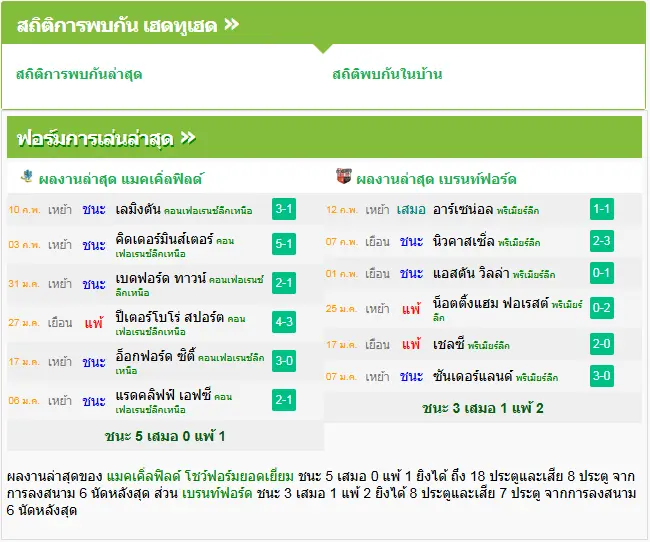This screenshot has width=650, height=542.
Task: Click the 3-1 score badge for เลมิงตัน
Action: click(284, 209)
